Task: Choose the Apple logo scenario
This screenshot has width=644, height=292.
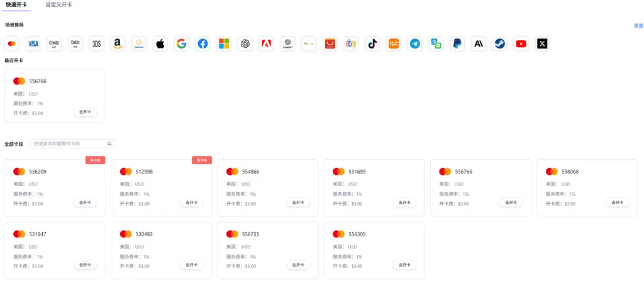Action: click(160, 43)
